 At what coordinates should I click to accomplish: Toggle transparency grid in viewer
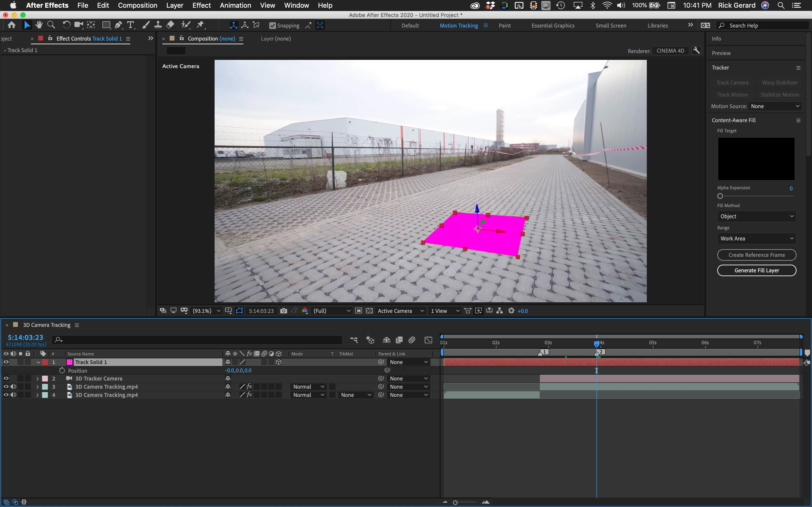pyautogui.click(x=369, y=311)
